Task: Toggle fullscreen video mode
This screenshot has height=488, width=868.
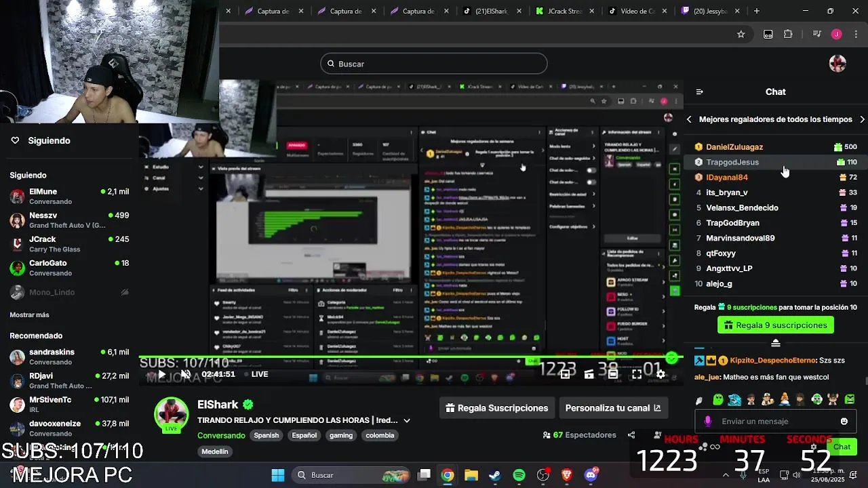Action: click(x=637, y=374)
